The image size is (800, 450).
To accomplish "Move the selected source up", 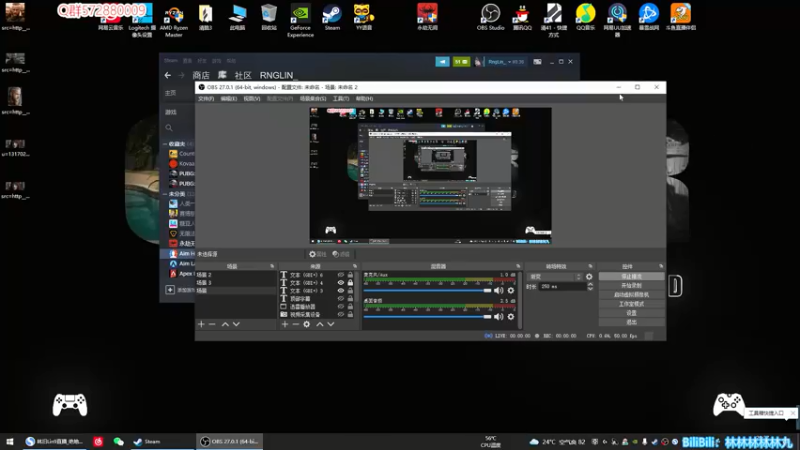I will (x=320, y=324).
